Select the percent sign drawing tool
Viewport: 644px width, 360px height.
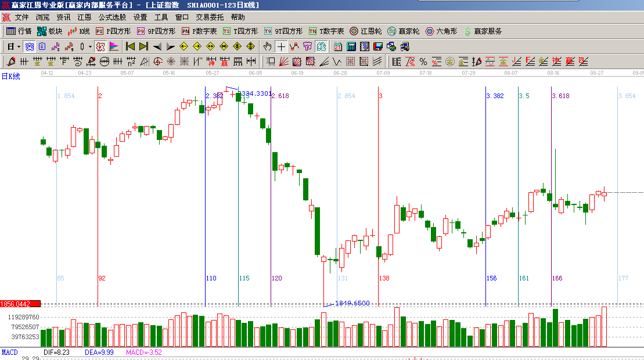[x=423, y=62]
